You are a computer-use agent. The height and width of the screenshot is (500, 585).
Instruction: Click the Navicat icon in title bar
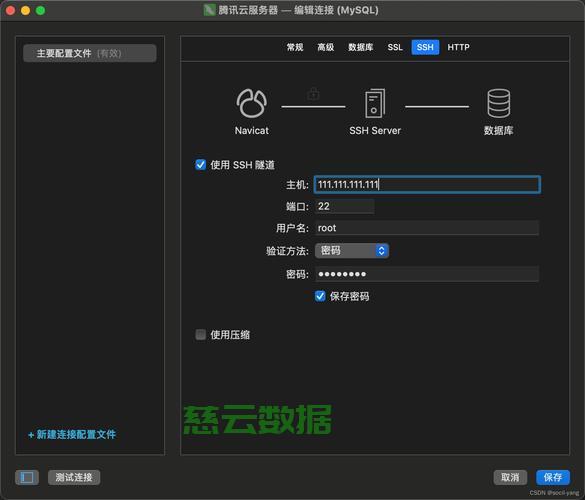click(209, 10)
